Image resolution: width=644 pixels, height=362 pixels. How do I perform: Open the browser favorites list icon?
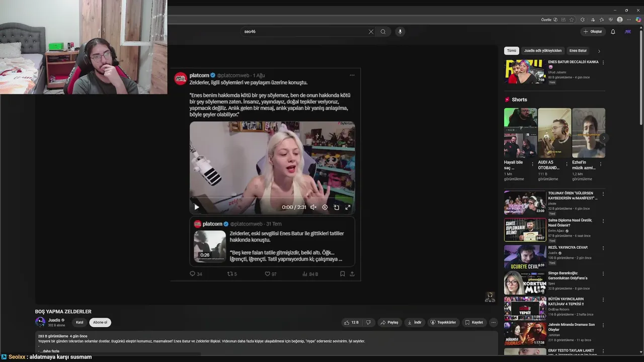pyautogui.click(x=602, y=20)
